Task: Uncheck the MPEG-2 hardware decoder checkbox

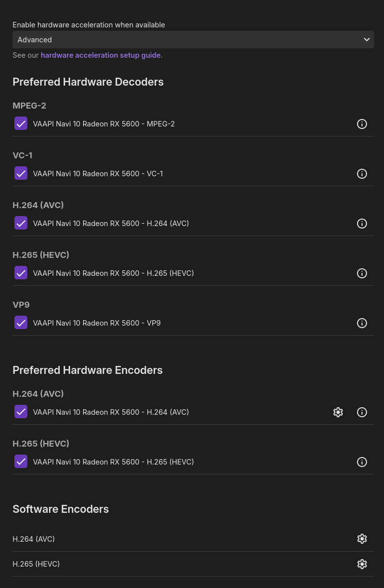Action: (21, 123)
